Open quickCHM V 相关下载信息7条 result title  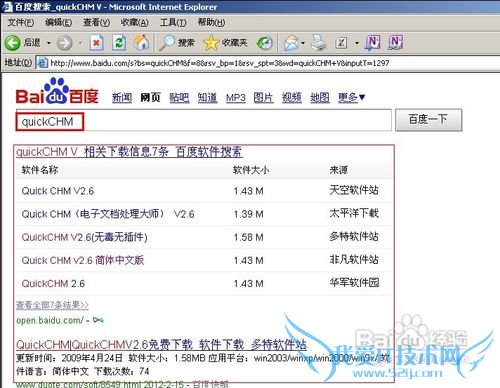click(x=129, y=152)
